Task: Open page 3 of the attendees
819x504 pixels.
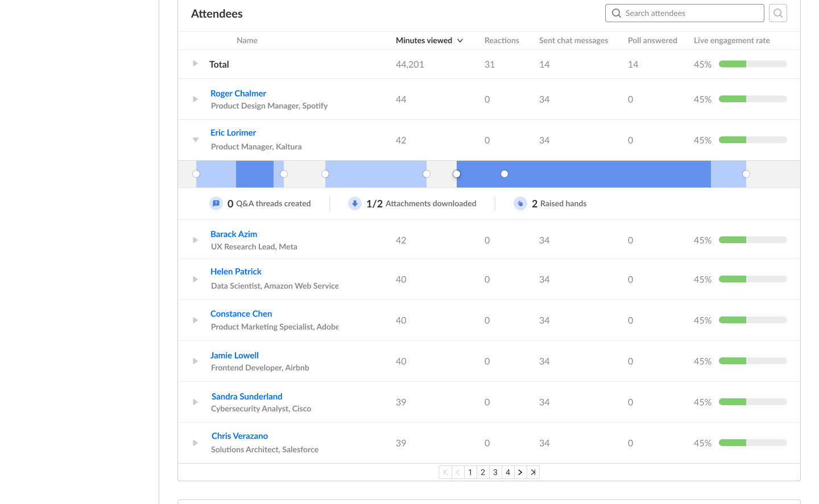Action: pos(495,472)
